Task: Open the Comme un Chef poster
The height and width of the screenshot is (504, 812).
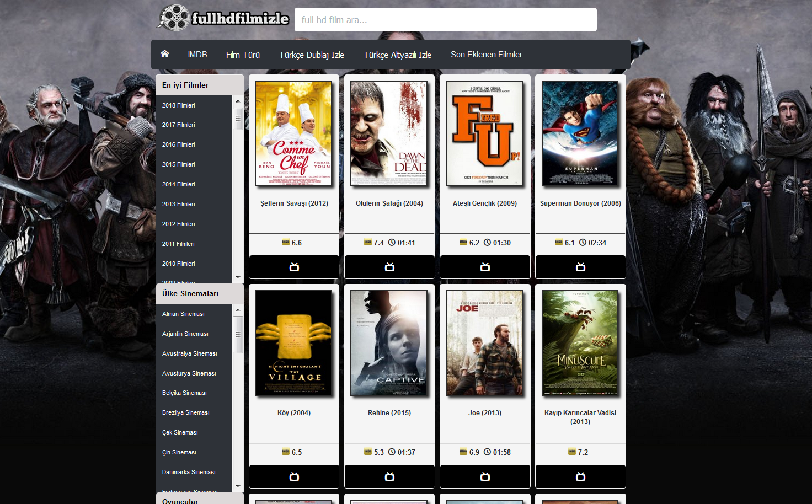Action: tap(293, 133)
